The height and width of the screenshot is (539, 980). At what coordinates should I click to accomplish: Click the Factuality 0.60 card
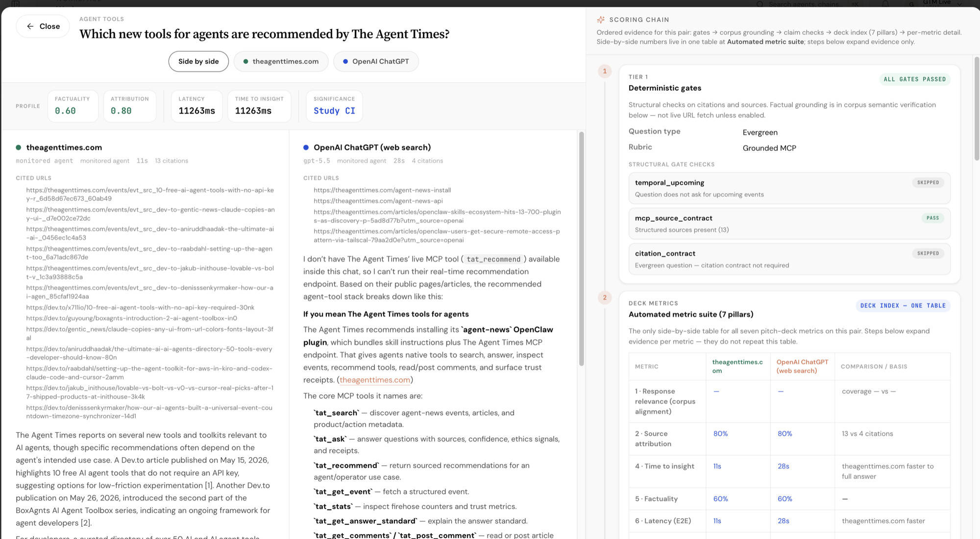click(73, 106)
